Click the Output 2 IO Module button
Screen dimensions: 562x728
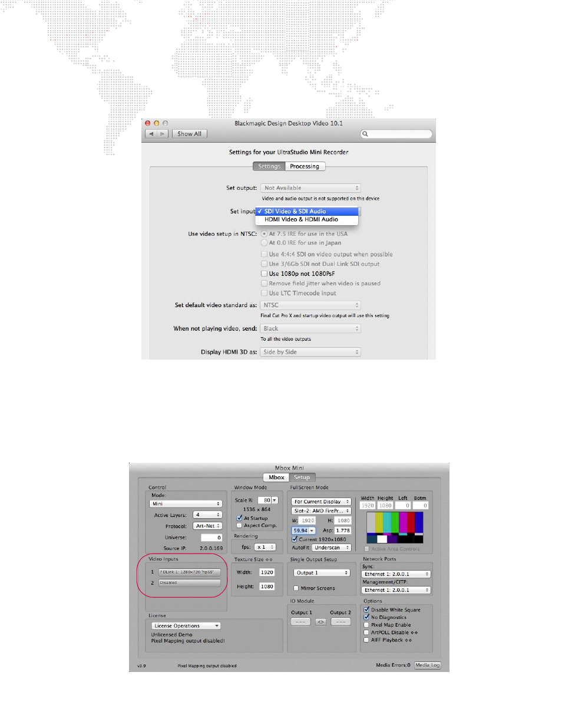(340, 622)
